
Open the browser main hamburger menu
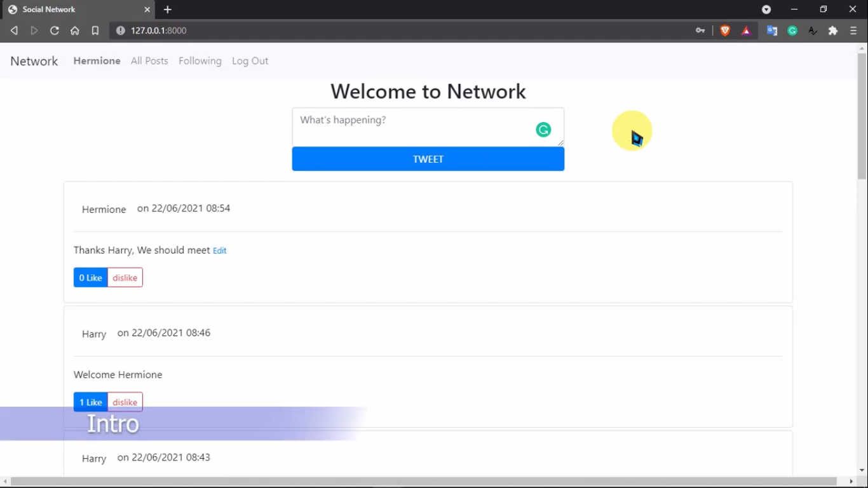click(x=853, y=30)
